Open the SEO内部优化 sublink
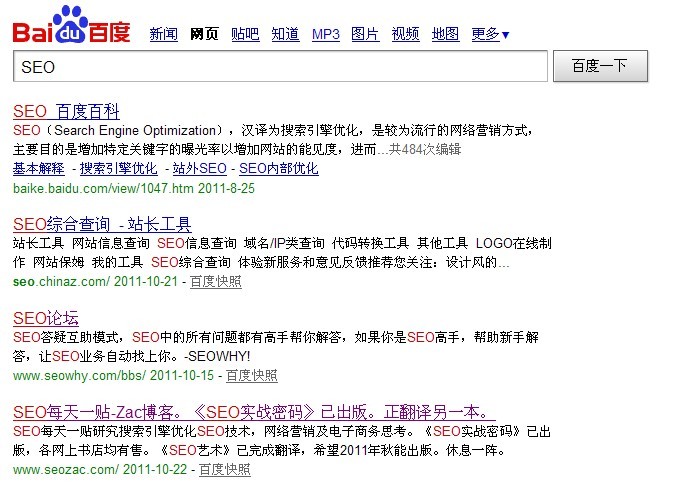The image size is (682, 490). [279, 168]
